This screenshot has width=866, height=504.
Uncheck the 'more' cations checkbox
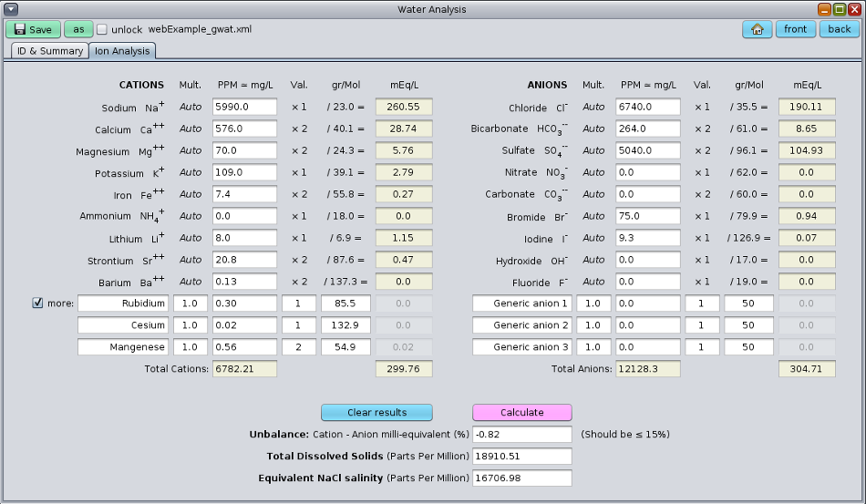click(37, 303)
